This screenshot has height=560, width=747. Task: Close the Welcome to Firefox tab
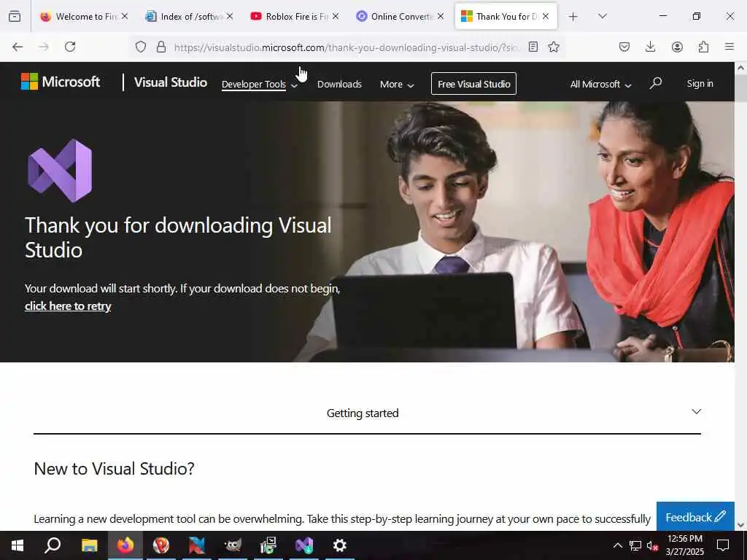pos(124,16)
